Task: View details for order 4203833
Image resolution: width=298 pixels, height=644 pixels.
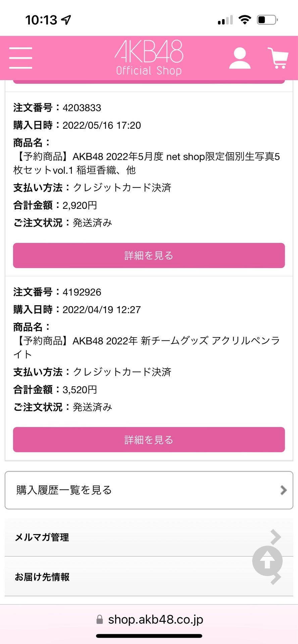Action: (x=149, y=256)
